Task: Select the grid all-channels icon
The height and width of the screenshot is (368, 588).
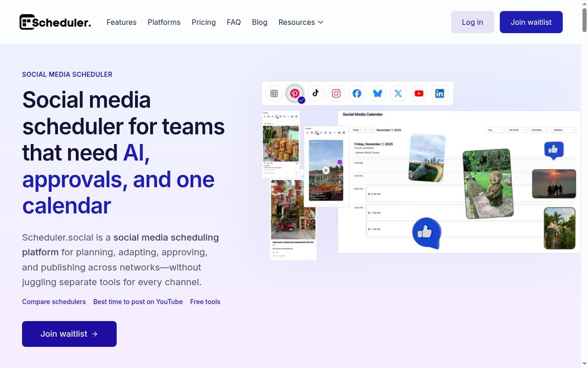Action: point(274,93)
